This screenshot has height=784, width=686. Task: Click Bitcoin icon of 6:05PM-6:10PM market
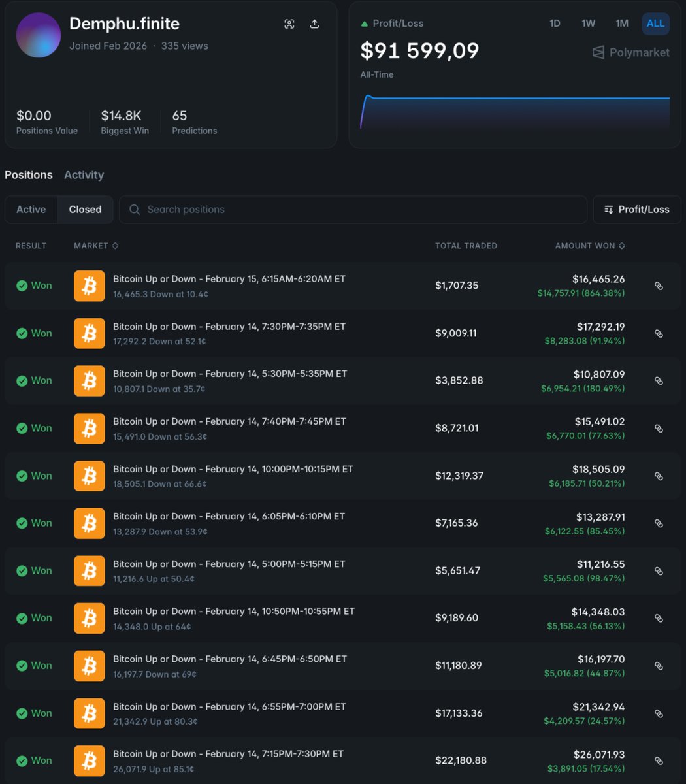(x=89, y=523)
